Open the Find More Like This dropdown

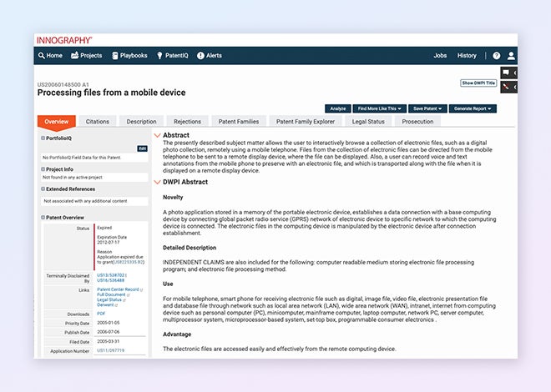point(379,108)
